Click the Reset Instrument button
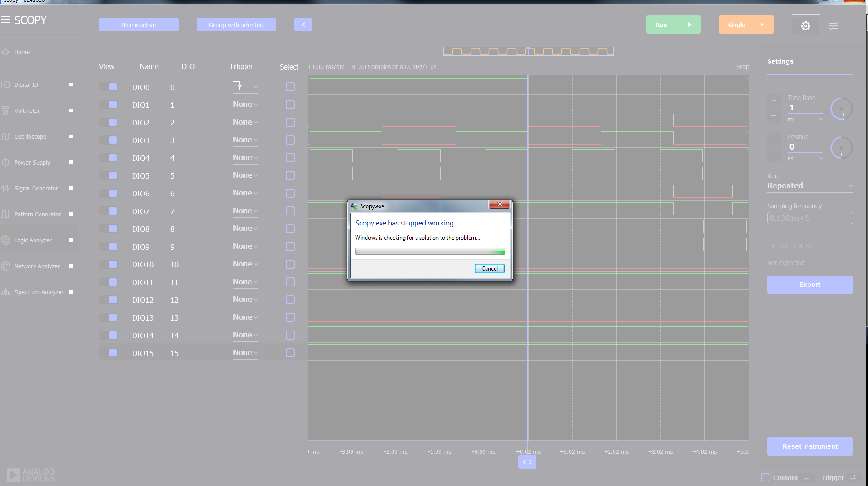 click(810, 446)
